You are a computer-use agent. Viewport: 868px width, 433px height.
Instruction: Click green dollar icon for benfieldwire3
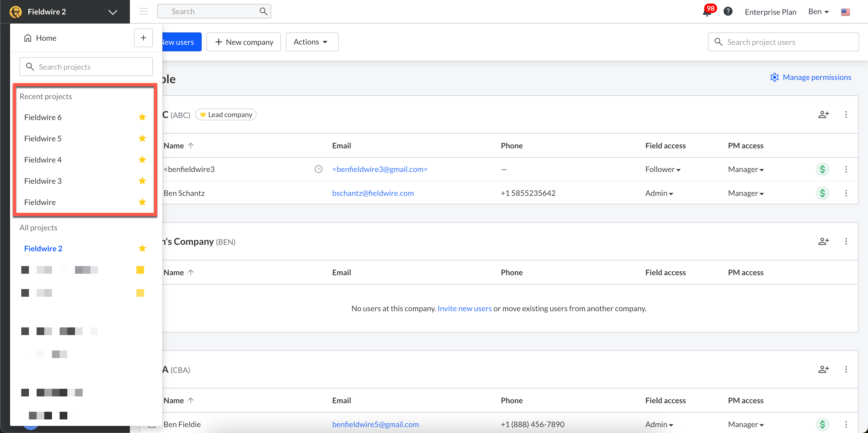pyautogui.click(x=822, y=169)
